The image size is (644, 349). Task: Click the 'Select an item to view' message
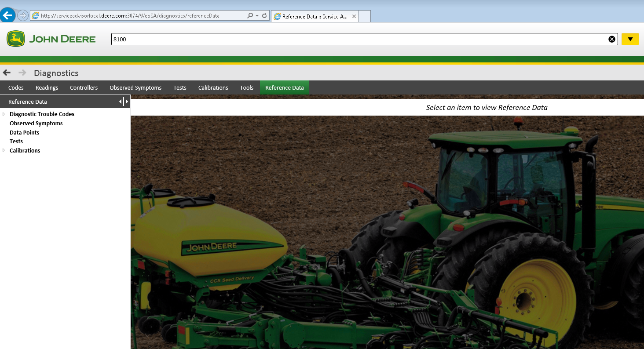(x=487, y=107)
